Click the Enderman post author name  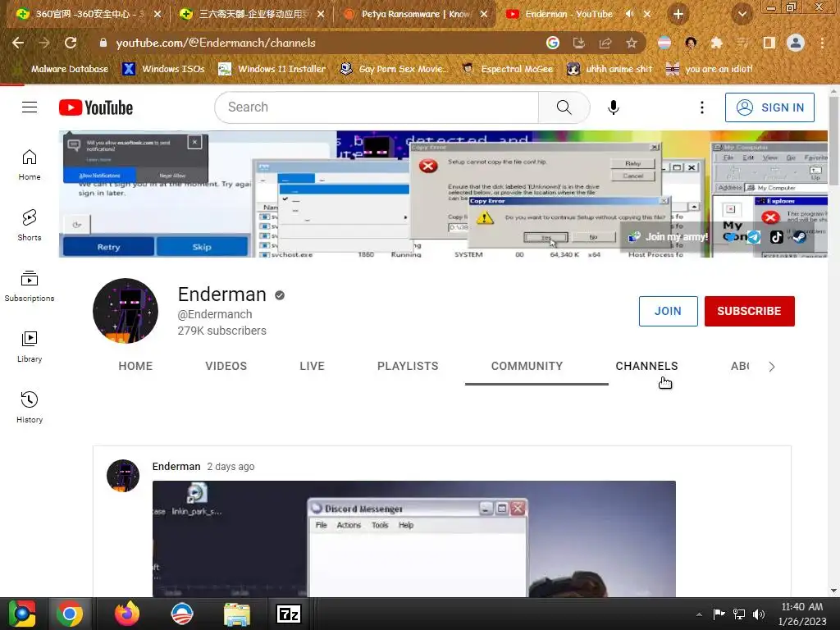[x=176, y=467]
